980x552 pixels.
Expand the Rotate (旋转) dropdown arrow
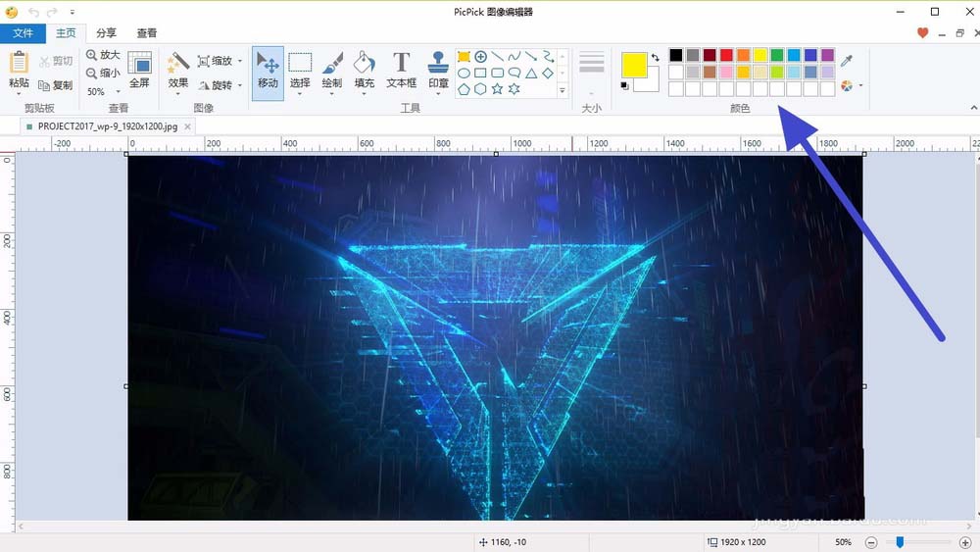click(240, 85)
